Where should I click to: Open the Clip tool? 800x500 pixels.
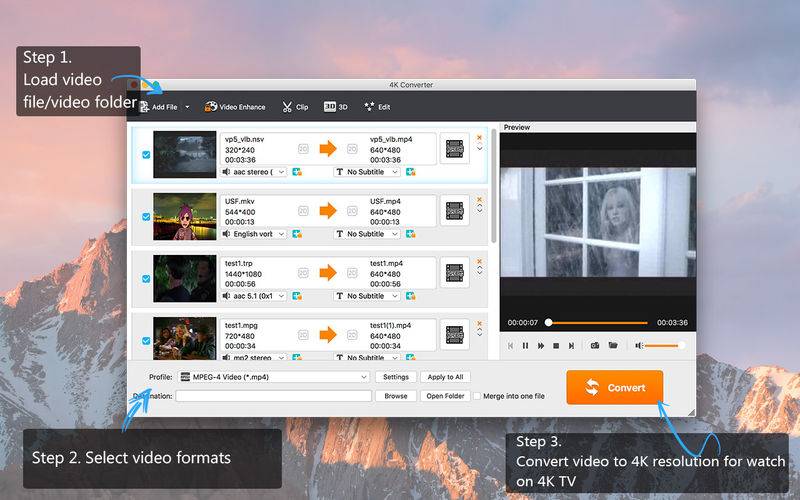click(295, 107)
